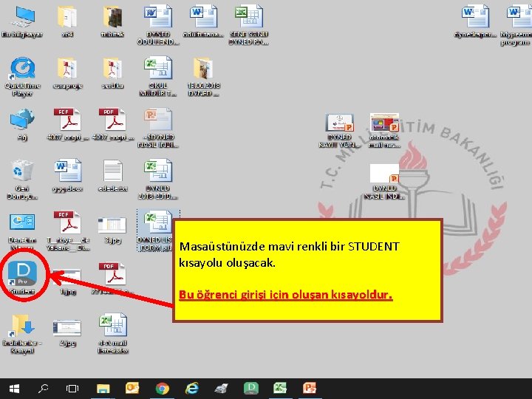
Task: Open Denetim Masası control panel icon
Action: (22, 222)
